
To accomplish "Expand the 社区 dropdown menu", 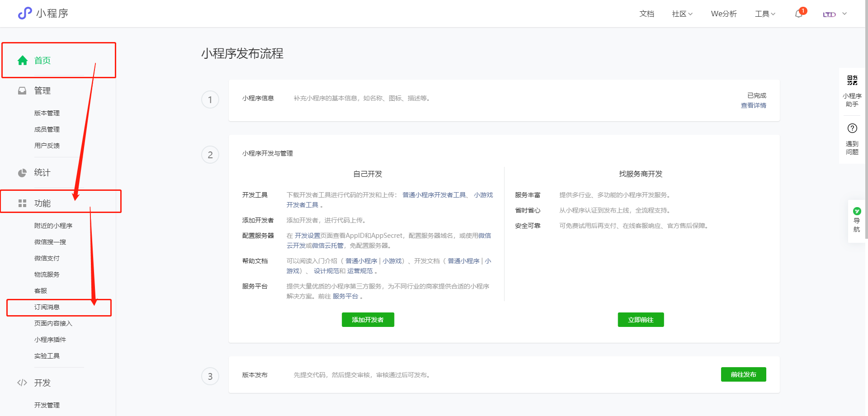I will pos(682,14).
